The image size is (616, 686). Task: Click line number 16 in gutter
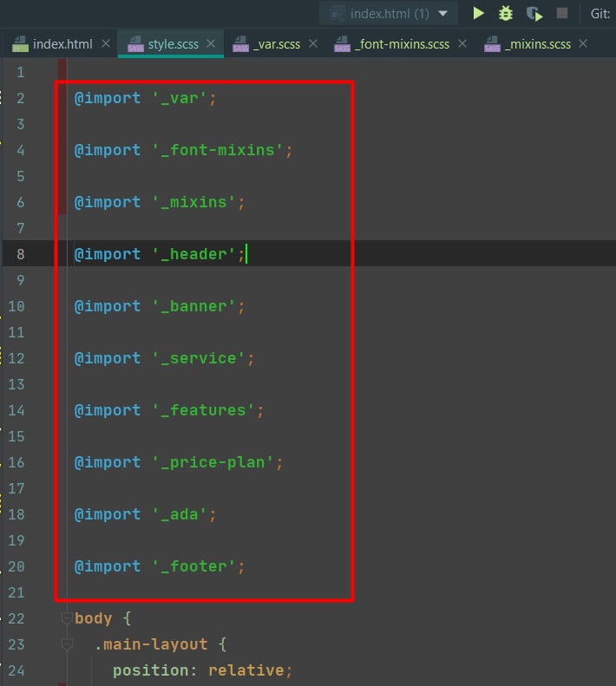(x=16, y=462)
